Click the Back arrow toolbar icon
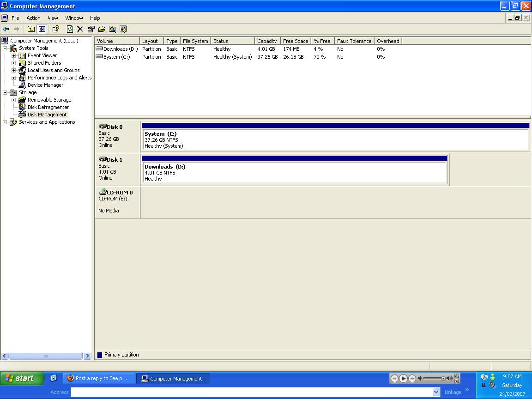The width and height of the screenshot is (532, 399). (x=6, y=29)
